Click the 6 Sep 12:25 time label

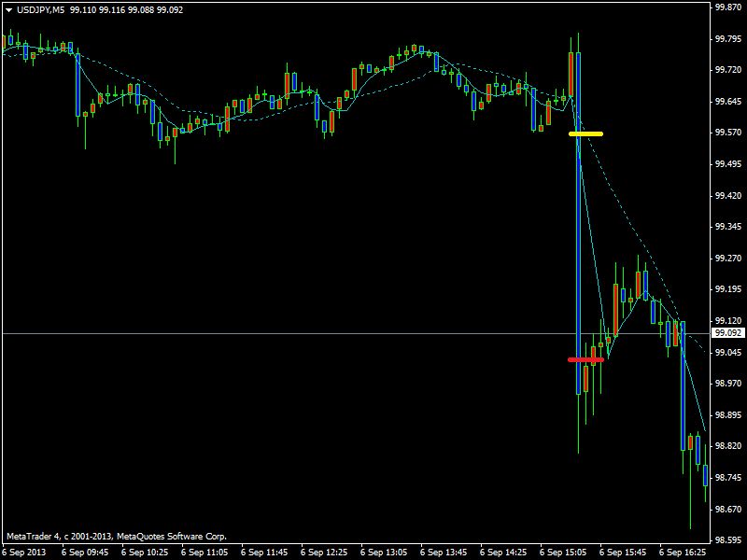(324, 553)
